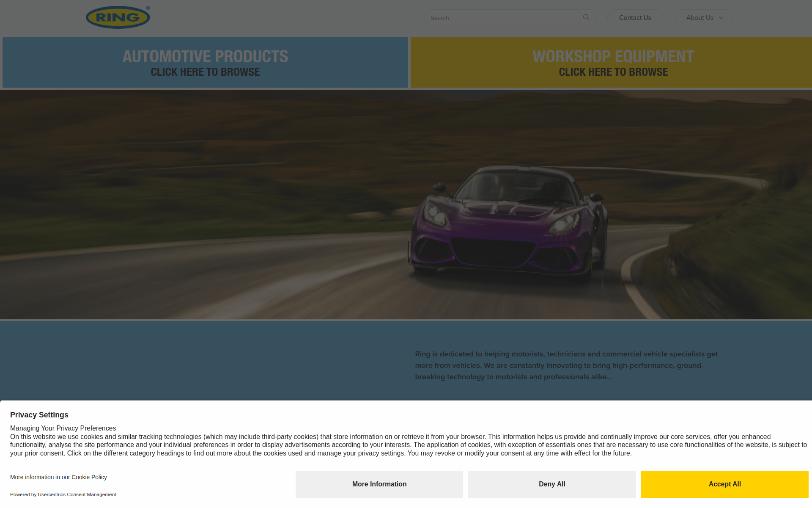This screenshot has height=508, width=812.
Task: Browse the Automotive Products banner
Action: pos(205,63)
